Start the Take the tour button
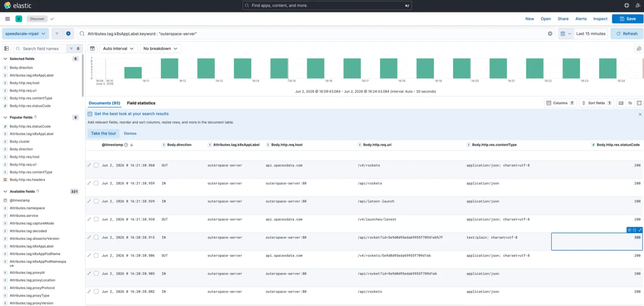644x306 pixels. pos(103,133)
